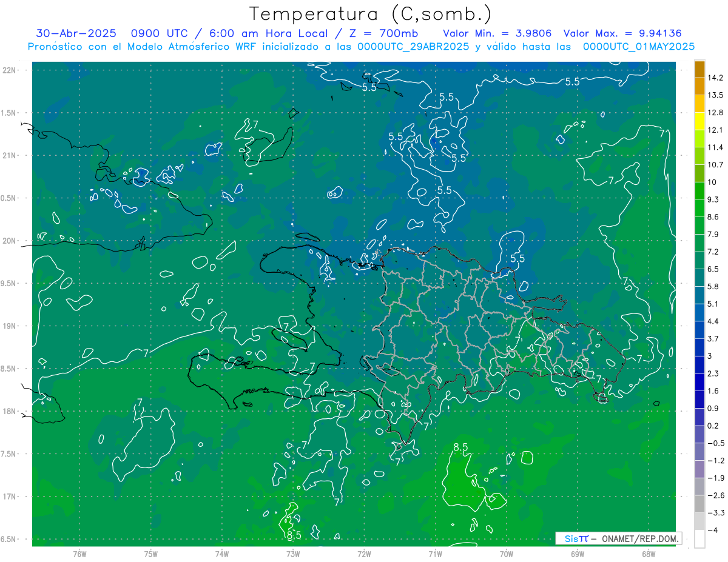Click the 3.7 value on the color scale
The image size is (728, 562).
pos(713,338)
